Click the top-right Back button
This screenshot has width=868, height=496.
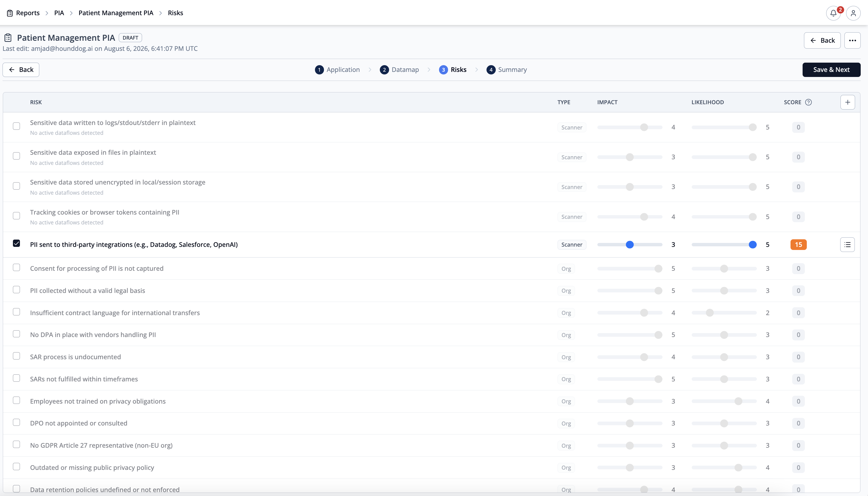(x=822, y=40)
